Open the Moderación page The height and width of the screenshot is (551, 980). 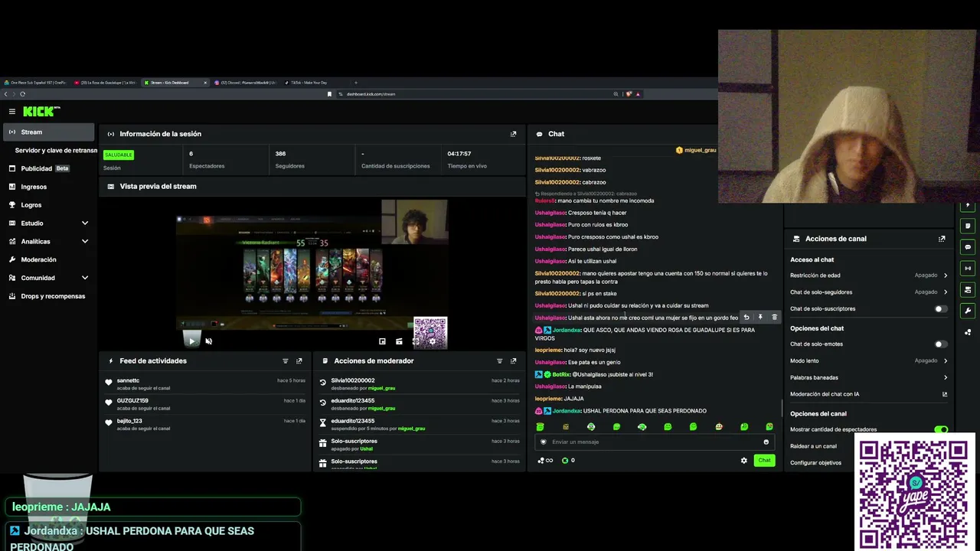tap(49, 259)
